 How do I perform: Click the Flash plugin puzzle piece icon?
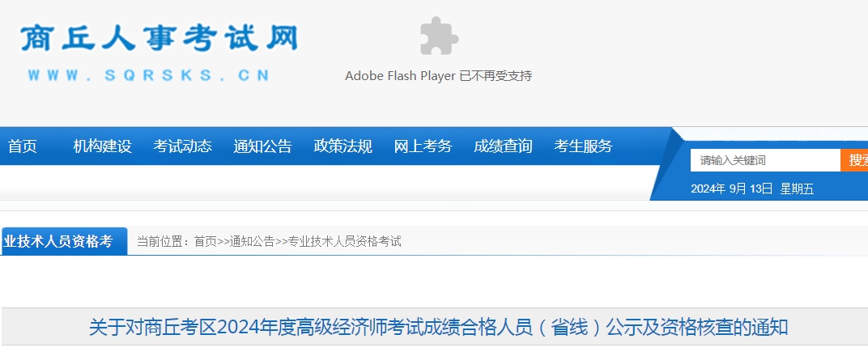coord(438,36)
